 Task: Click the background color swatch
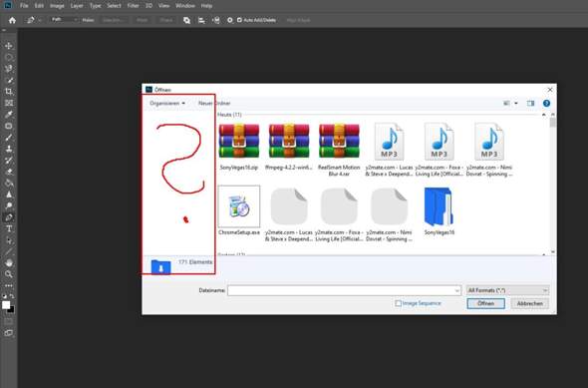tap(12, 310)
